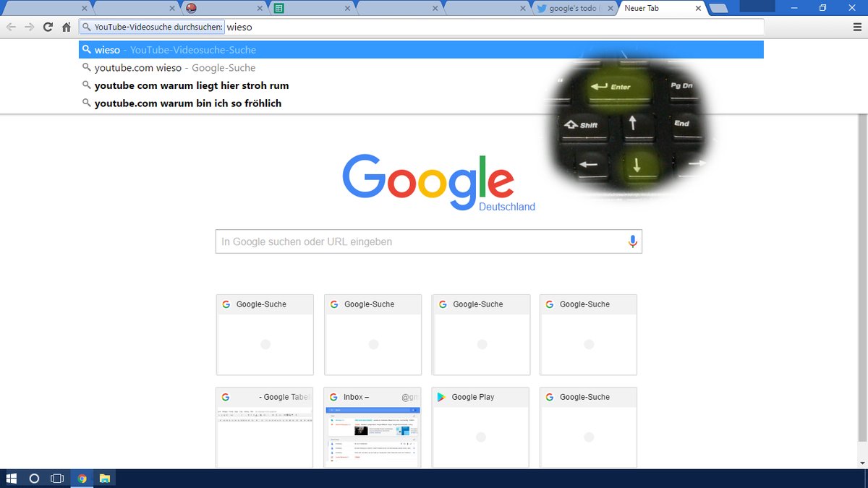
Task: Click the browser forward arrow
Action: click(x=30, y=27)
